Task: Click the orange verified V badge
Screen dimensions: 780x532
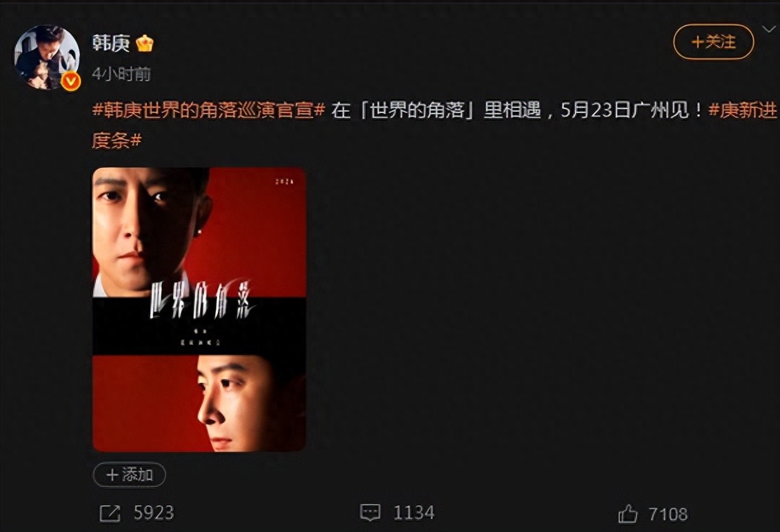Action: (x=71, y=81)
